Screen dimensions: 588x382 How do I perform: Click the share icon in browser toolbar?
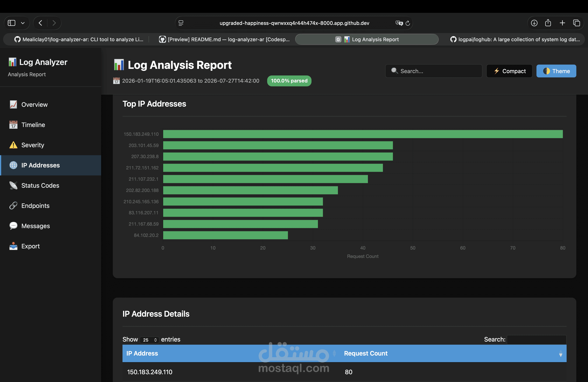(548, 23)
